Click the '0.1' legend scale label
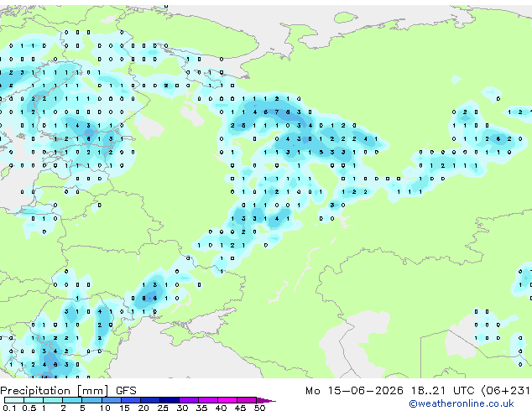The height and width of the screenshot is (411, 532). click(10, 408)
